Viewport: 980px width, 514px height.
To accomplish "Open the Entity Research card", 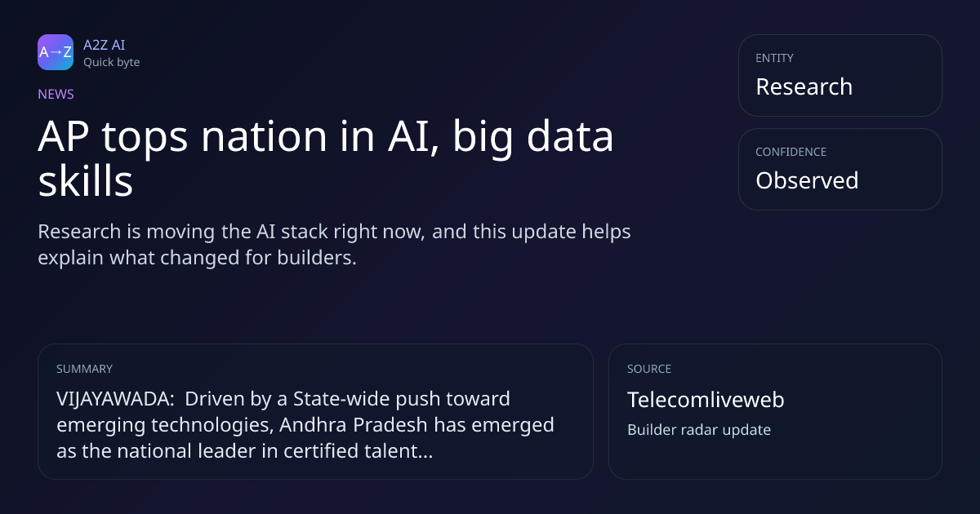I will coord(840,75).
